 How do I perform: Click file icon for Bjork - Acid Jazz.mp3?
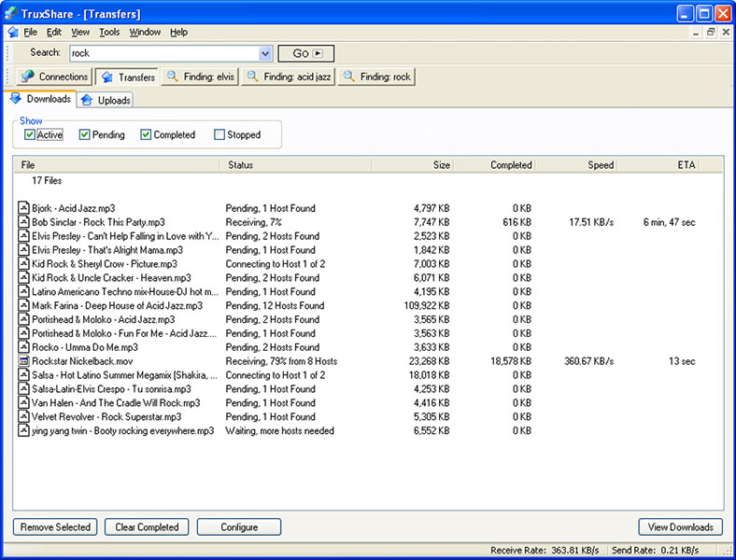click(x=24, y=208)
